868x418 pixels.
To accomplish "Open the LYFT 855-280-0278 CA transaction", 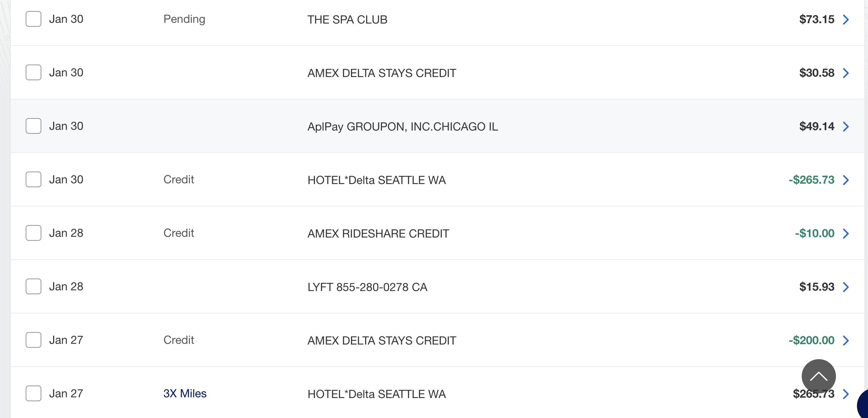I will point(367,287).
